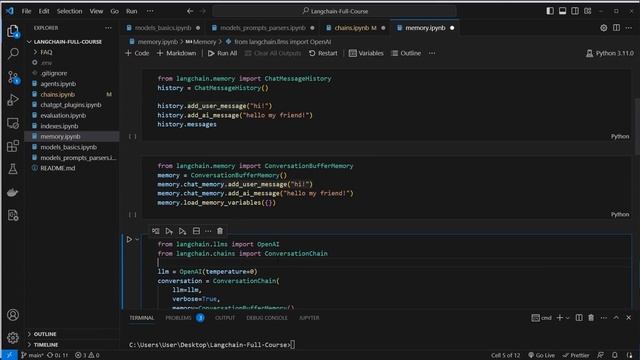Click the Langchain-Full-Course command search box
Image resolution: width=640 pixels, height=360 pixels.
click(334, 11)
